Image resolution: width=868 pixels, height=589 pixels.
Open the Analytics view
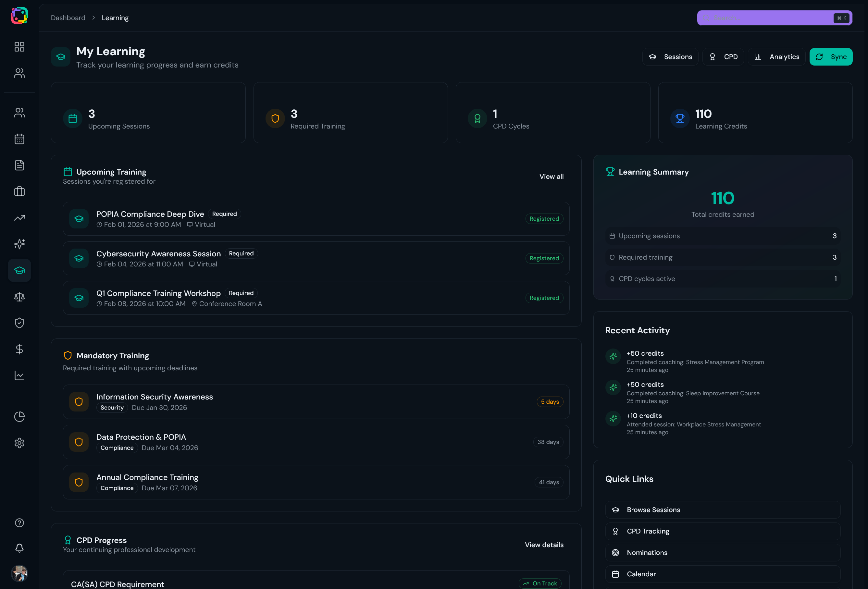776,57
